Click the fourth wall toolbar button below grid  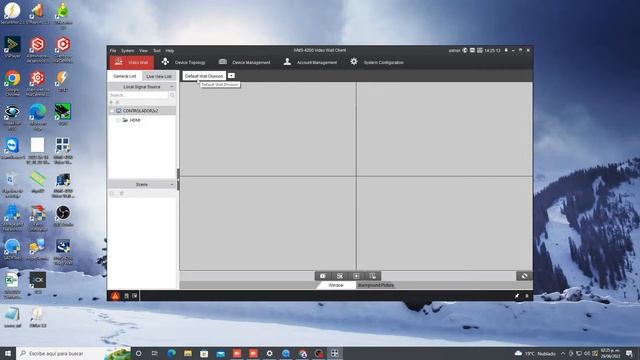pos(373,276)
